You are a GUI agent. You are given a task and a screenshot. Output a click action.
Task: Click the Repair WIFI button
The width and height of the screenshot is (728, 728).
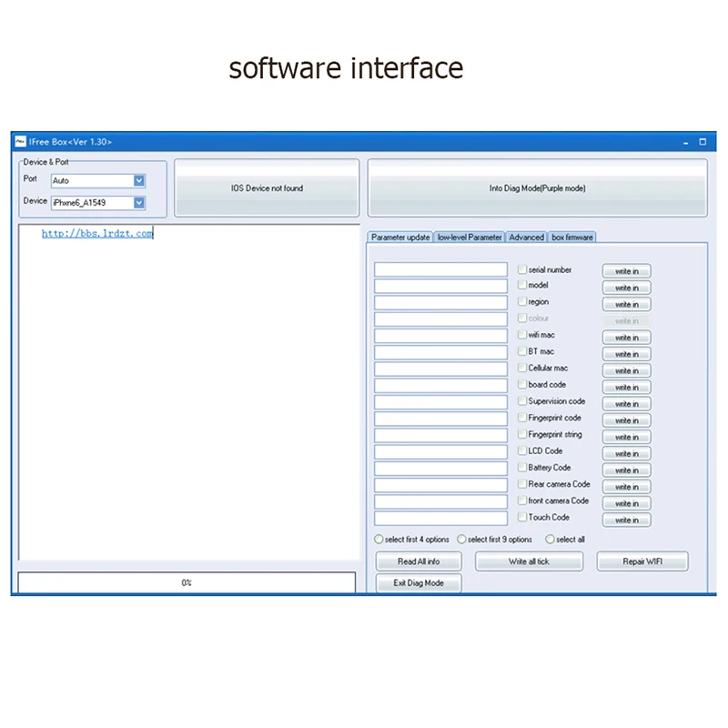click(x=642, y=561)
